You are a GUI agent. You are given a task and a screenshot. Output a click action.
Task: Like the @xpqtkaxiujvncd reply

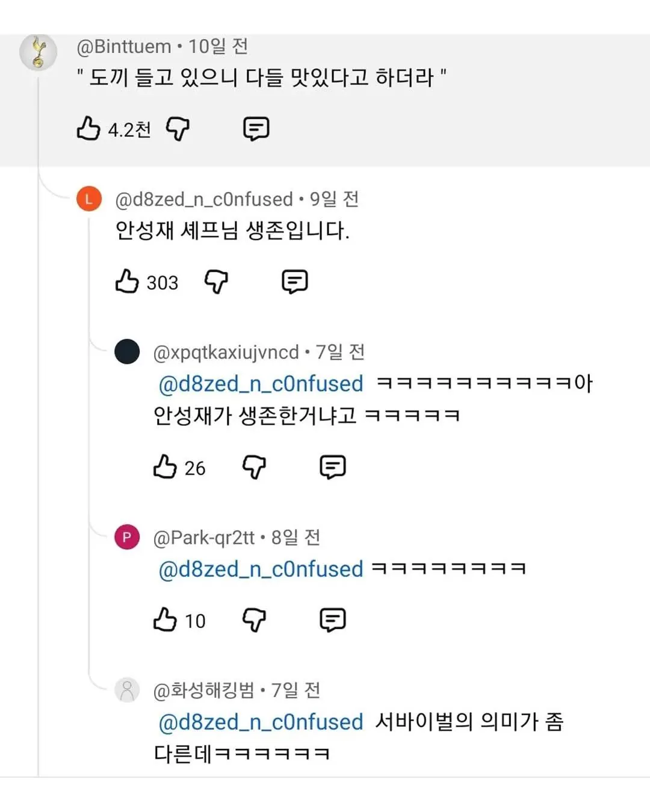pos(165,467)
